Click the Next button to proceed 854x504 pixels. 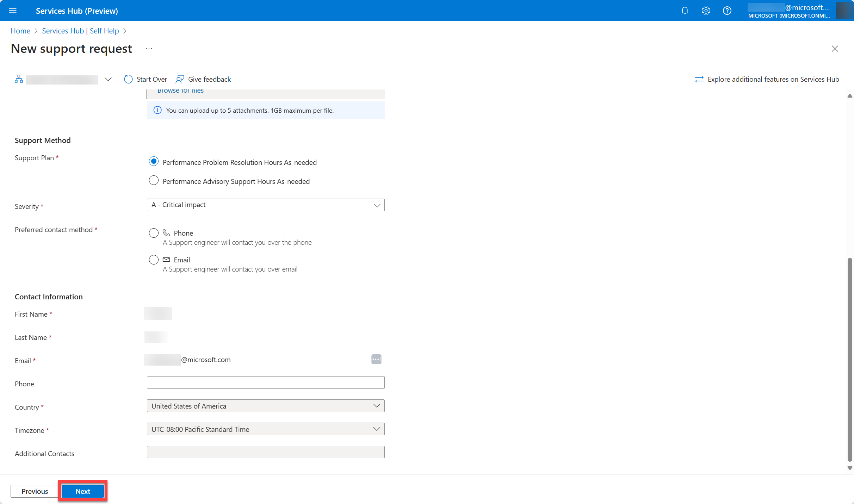point(83,491)
